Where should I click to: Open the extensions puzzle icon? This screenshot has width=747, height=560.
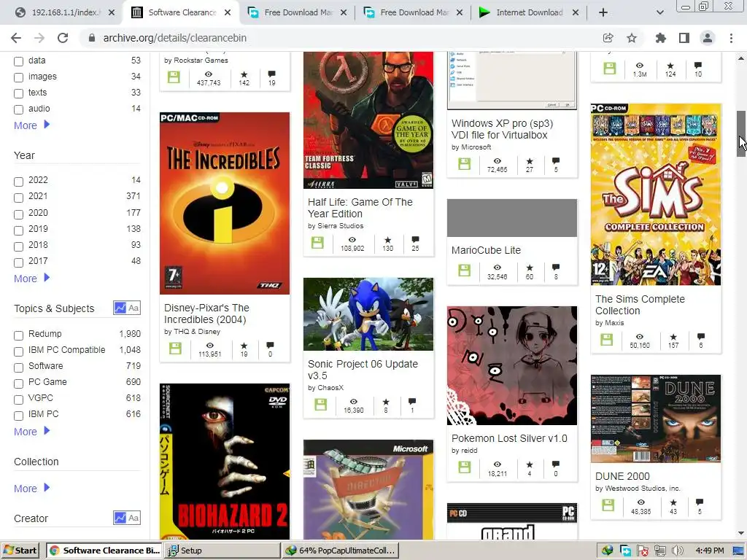660,38
